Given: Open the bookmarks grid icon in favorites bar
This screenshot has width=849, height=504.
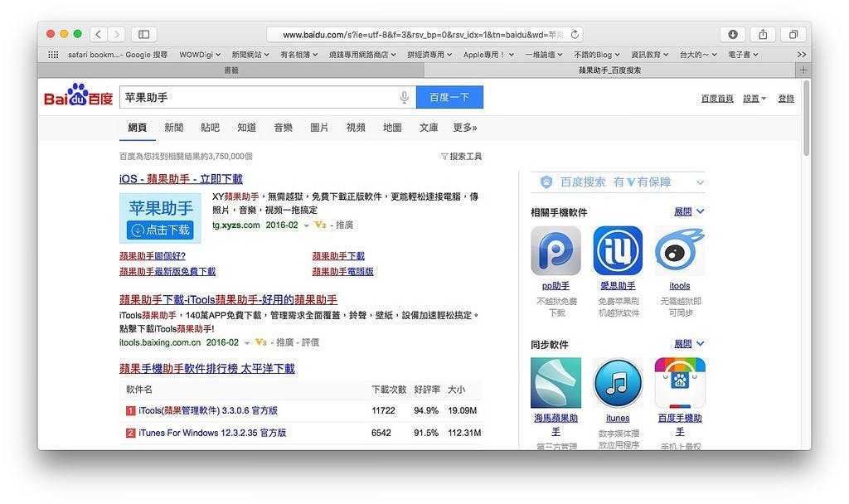Looking at the screenshot, I should (53, 54).
